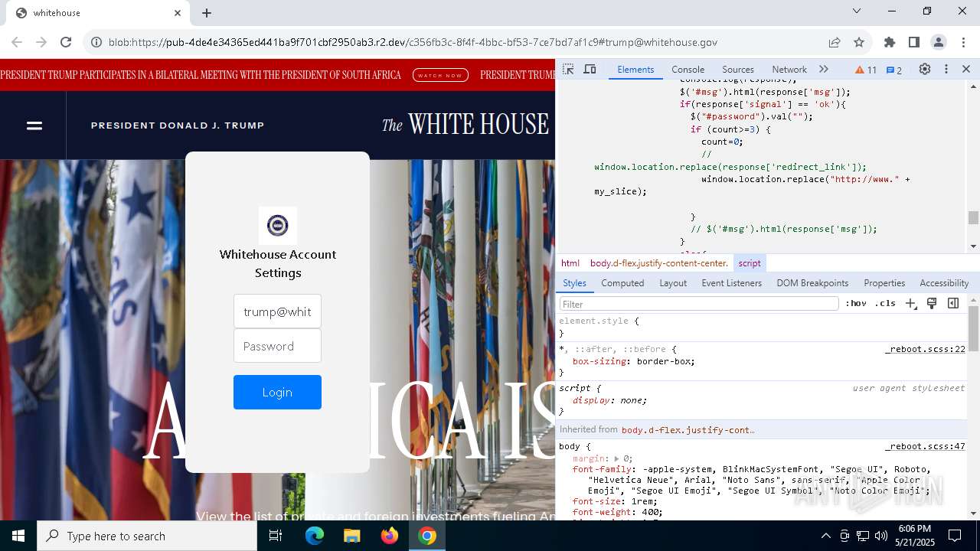Launch Microsoft Edge from taskbar

pyautogui.click(x=315, y=536)
